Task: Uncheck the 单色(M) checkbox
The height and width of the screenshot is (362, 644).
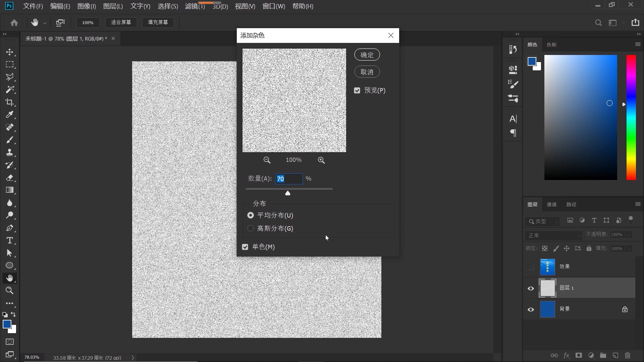Action: [245, 247]
